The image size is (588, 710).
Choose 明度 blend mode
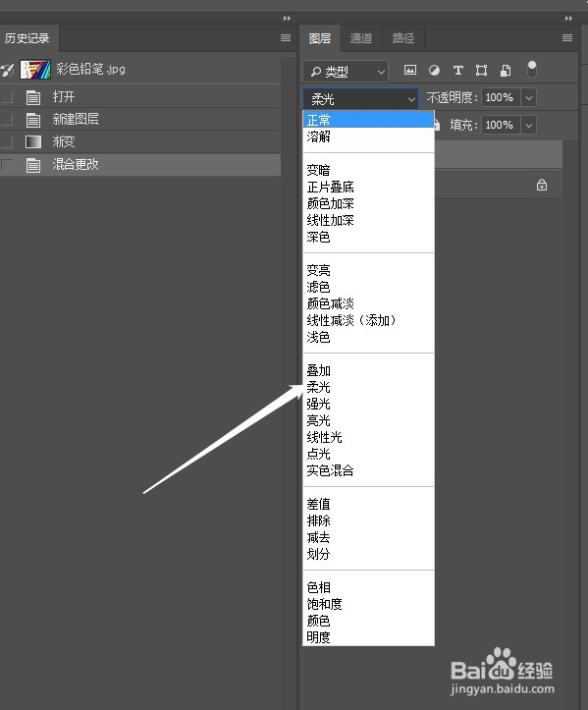click(368, 637)
